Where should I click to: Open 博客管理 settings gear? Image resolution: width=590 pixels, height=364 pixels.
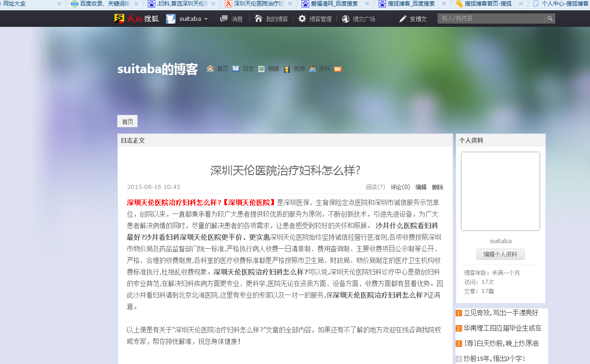click(x=315, y=19)
